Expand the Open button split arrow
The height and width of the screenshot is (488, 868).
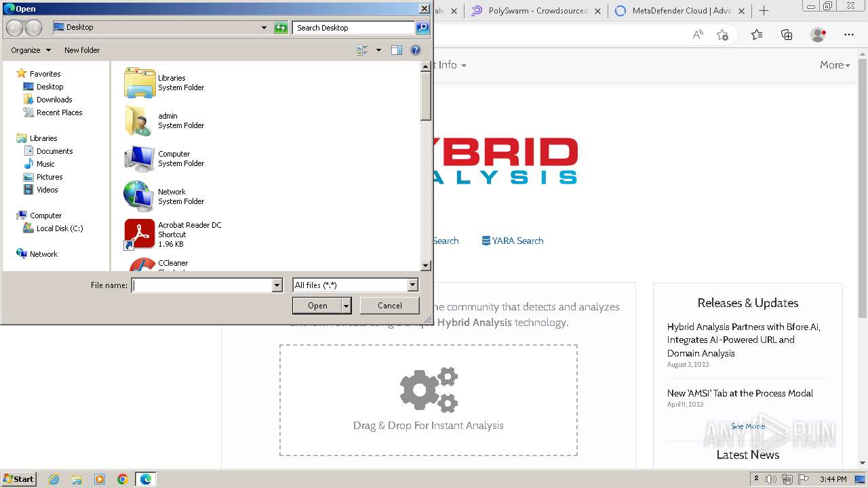(x=347, y=306)
